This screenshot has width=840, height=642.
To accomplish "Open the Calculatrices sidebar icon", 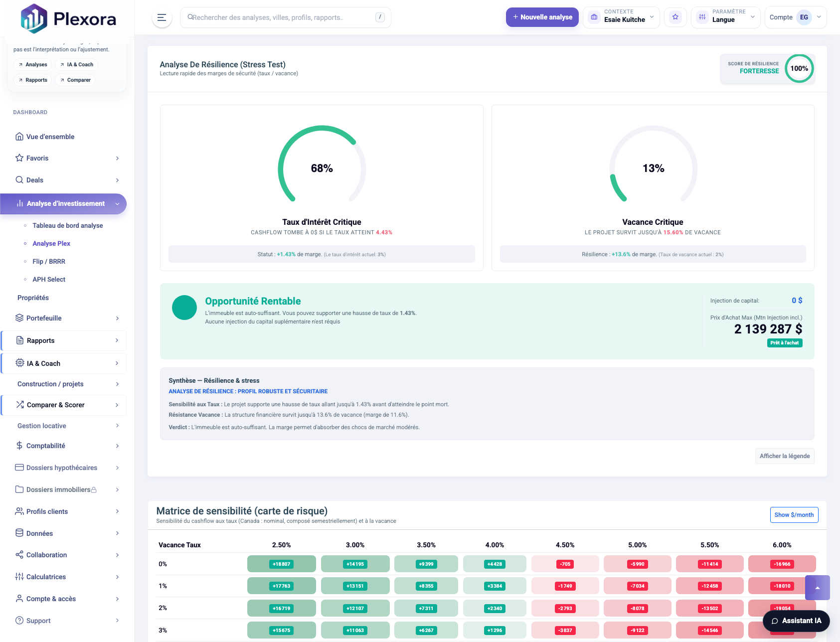I will [x=19, y=577].
